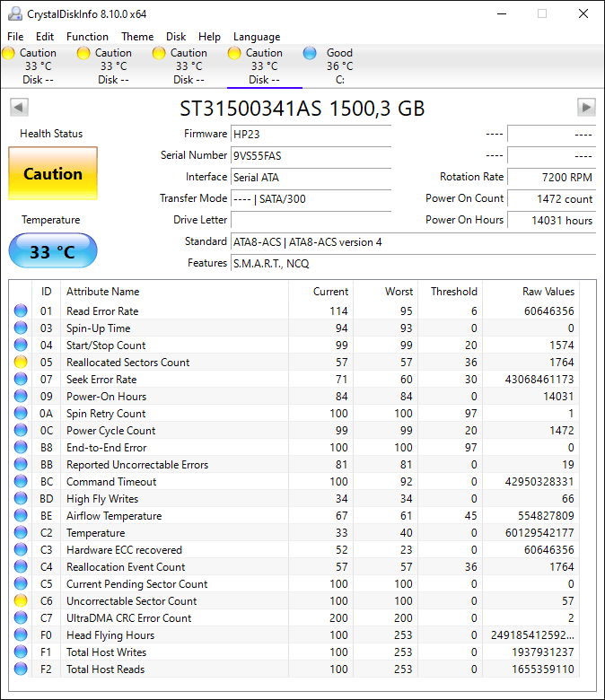Click status orb for Reallocation Event Count
The image size is (605, 700).
pos(21,566)
